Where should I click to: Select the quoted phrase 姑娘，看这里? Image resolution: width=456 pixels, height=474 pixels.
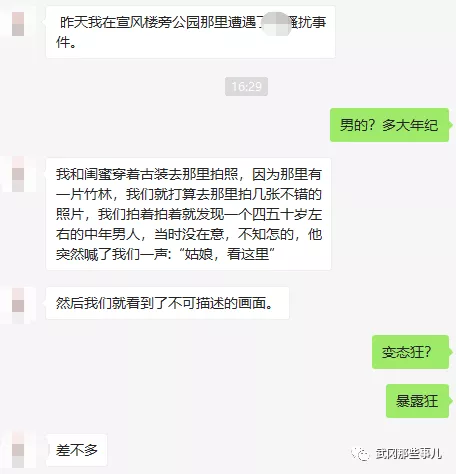pyautogui.click(x=227, y=254)
